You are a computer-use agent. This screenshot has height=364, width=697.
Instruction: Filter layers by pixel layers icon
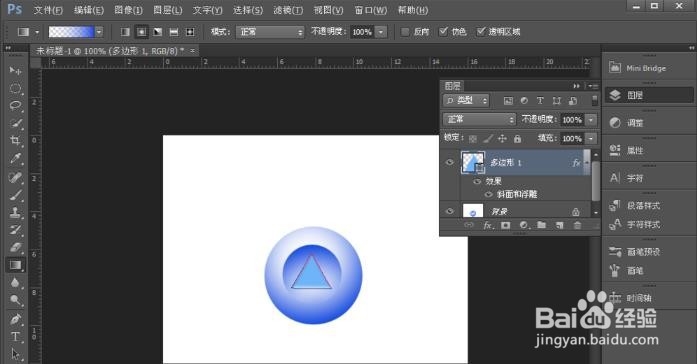508,101
